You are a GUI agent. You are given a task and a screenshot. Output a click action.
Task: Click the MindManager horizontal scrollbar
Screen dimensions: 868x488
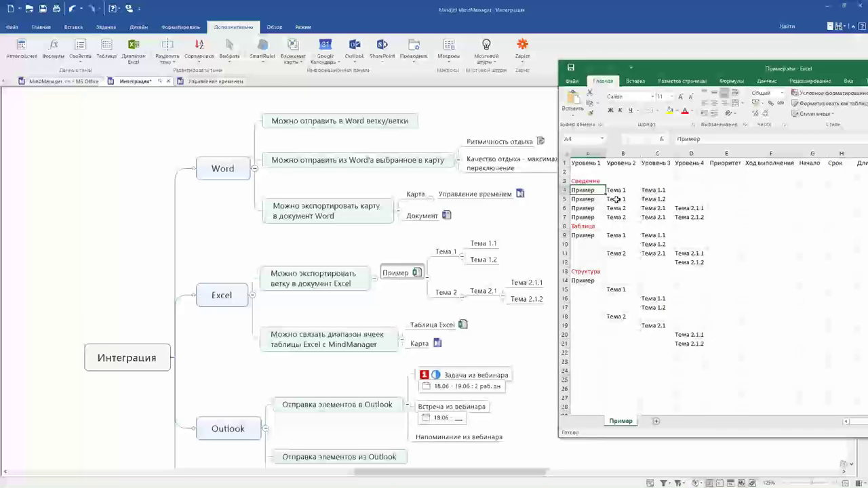point(450,472)
